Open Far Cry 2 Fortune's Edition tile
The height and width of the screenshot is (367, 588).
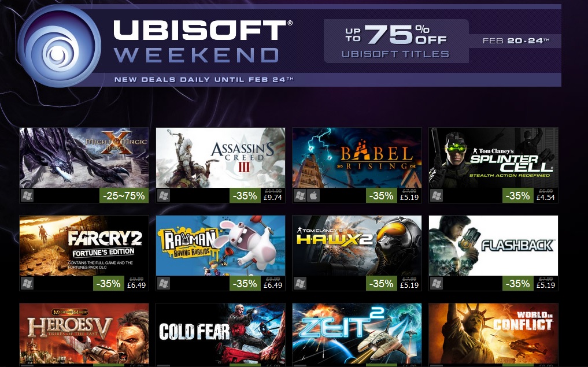[x=84, y=246]
